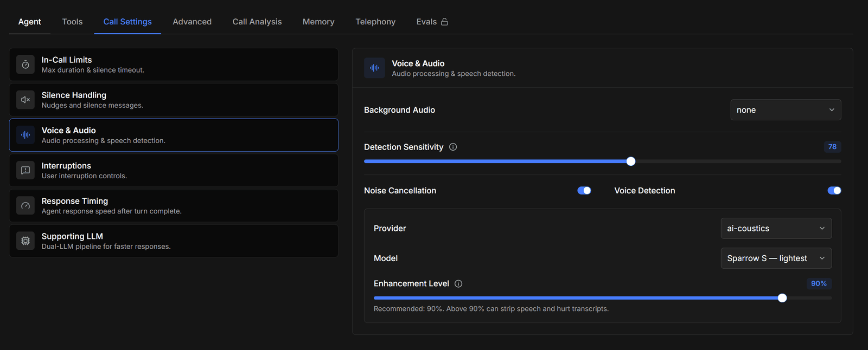
Task: Select Voice & Audio settings section
Action: point(174,135)
